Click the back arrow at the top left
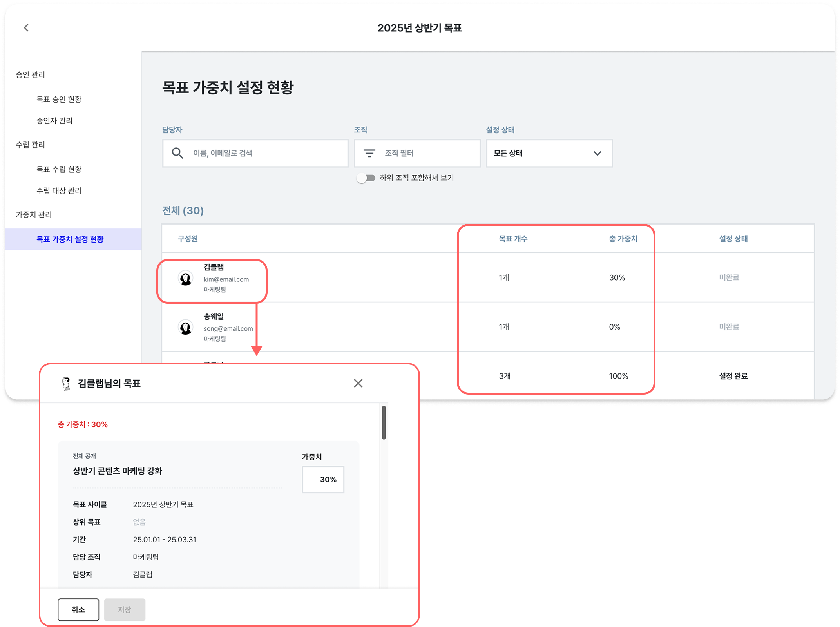840x627 pixels. click(26, 27)
